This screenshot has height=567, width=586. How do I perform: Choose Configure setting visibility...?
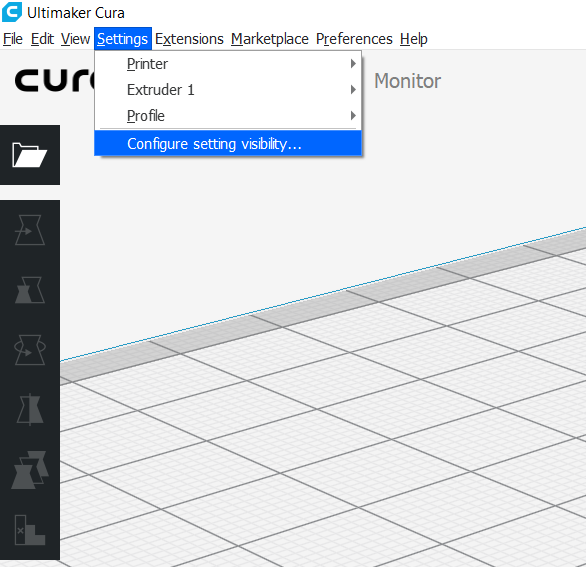point(228,144)
